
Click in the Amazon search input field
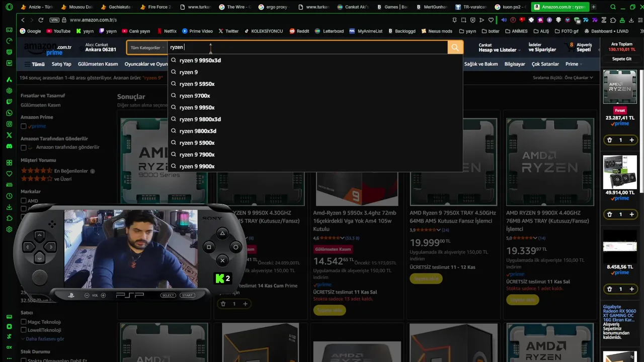(x=307, y=47)
